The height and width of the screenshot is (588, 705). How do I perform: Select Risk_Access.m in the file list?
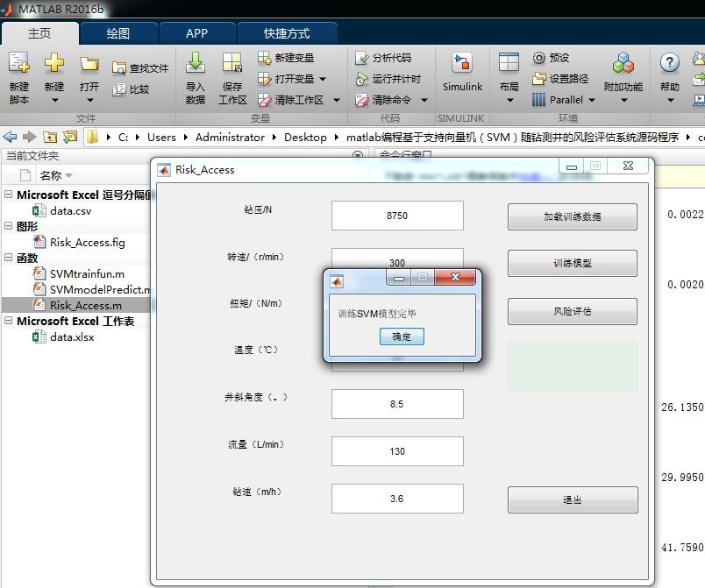85,305
